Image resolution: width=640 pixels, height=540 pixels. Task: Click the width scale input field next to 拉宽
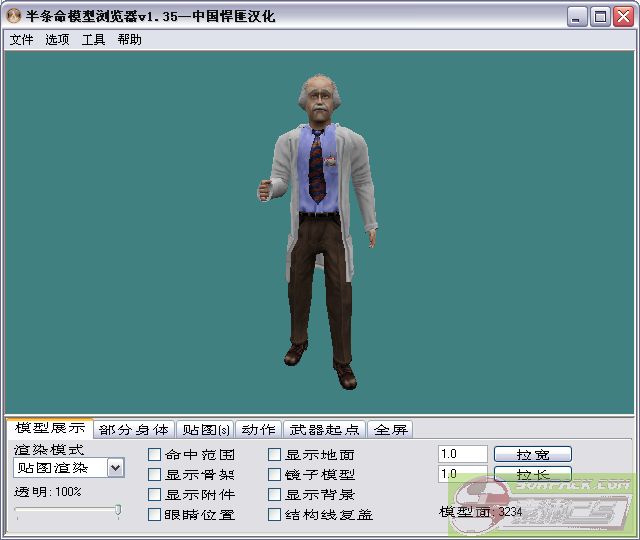pos(462,454)
